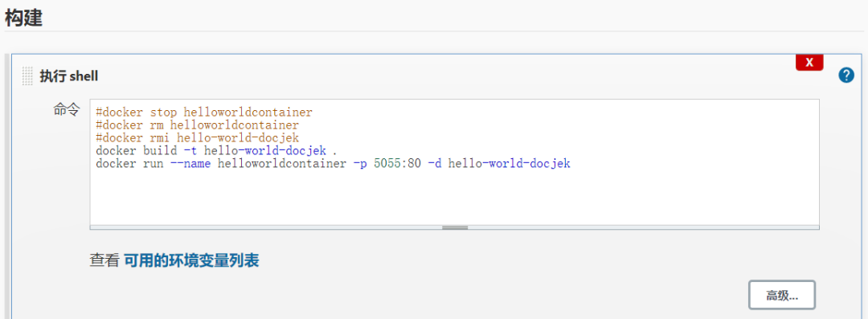This screenshot has height=319, width=868.
Task: Click the 构建 section heading
Action: click(x=23, y=18)
